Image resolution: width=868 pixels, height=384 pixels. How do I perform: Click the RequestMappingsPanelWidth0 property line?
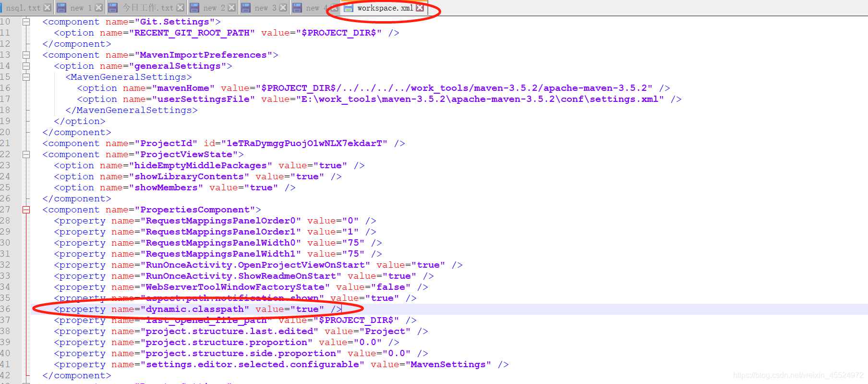tap(218, 243)
